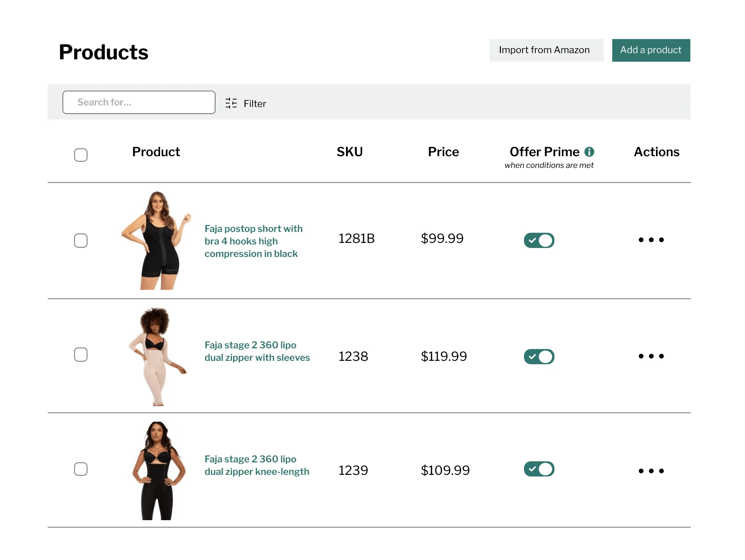The width and height of the screenshot is (745, 560).
Task: Click the Import from Amazon button
Action: (x=546, y=50)
